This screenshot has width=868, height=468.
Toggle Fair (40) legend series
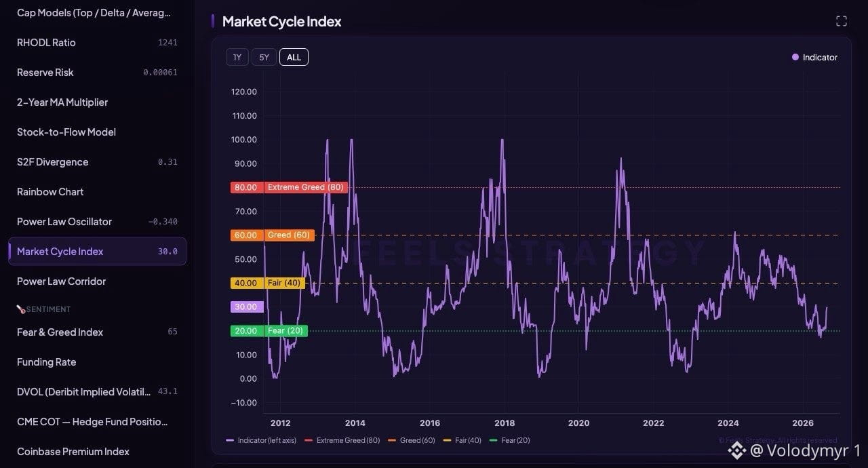click(462, 440)
